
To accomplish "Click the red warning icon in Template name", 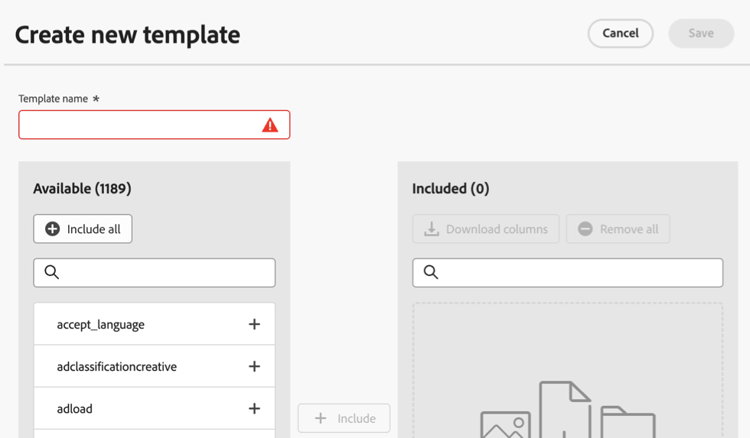I will [x=270, y=125].
